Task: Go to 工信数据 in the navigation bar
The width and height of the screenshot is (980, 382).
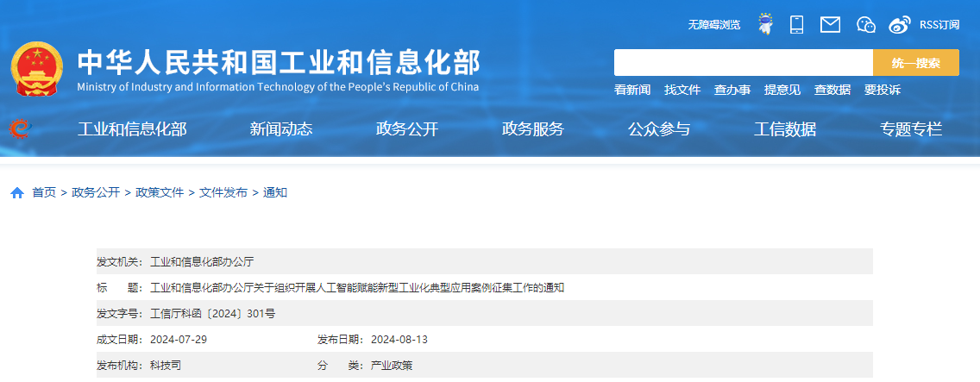Action: point(785,129)
